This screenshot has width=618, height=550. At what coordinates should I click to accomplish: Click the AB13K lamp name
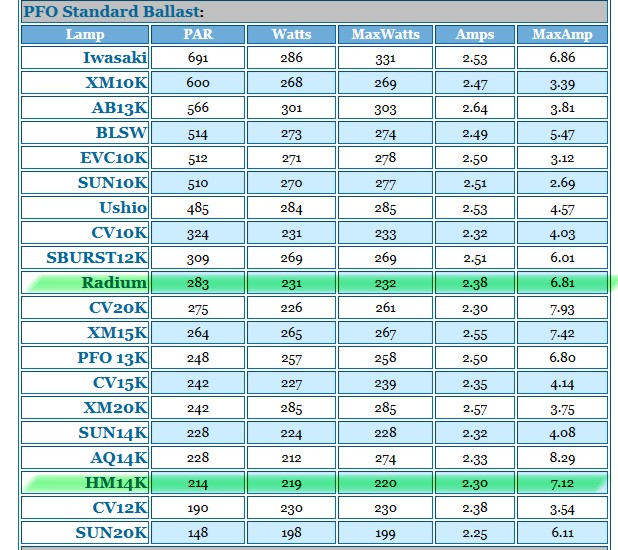[119, 108]
